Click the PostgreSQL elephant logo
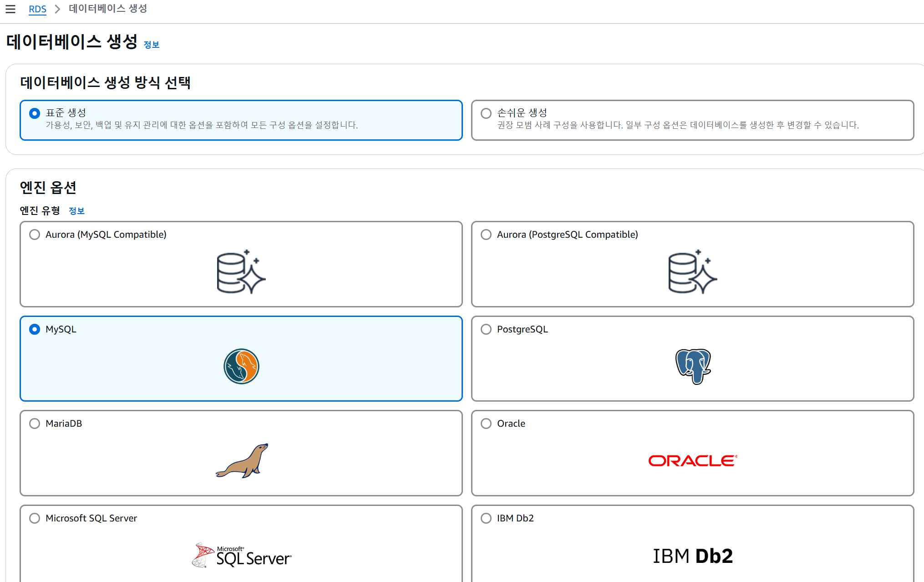The height and width of the screenshot is (582, 924). (x=693, y=366)
